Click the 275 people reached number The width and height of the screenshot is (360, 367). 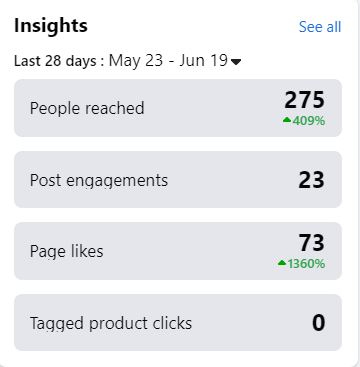(x=304, y=100)
